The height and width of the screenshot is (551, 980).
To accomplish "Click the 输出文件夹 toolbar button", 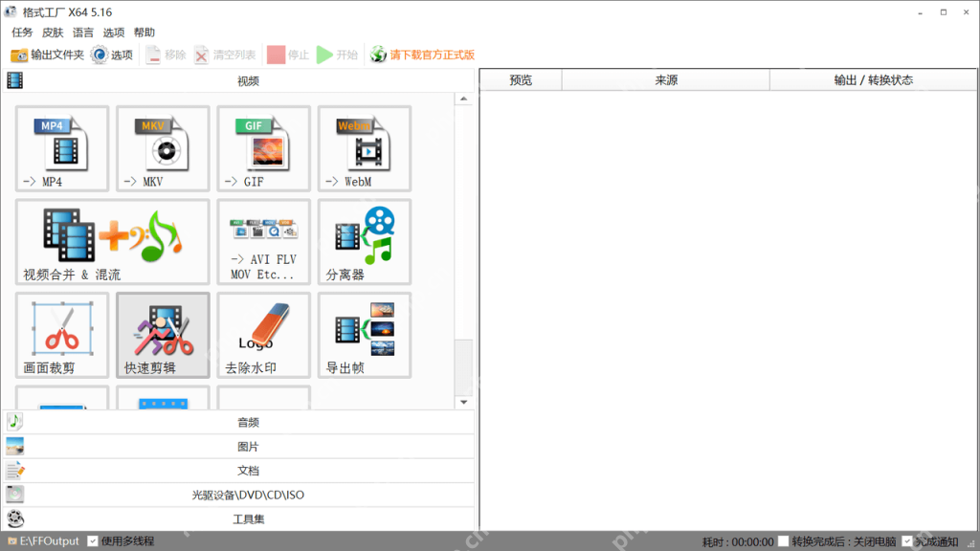I will 47,55.
